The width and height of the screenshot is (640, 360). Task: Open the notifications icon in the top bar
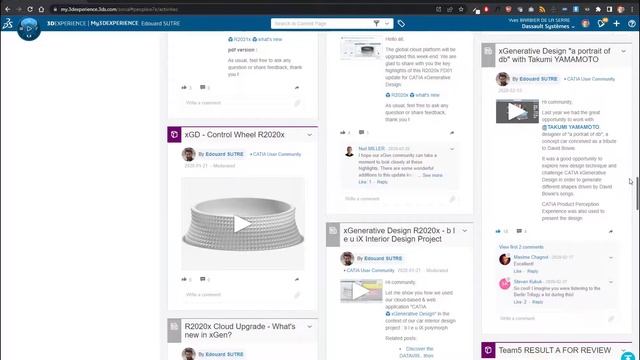(602, 23)
